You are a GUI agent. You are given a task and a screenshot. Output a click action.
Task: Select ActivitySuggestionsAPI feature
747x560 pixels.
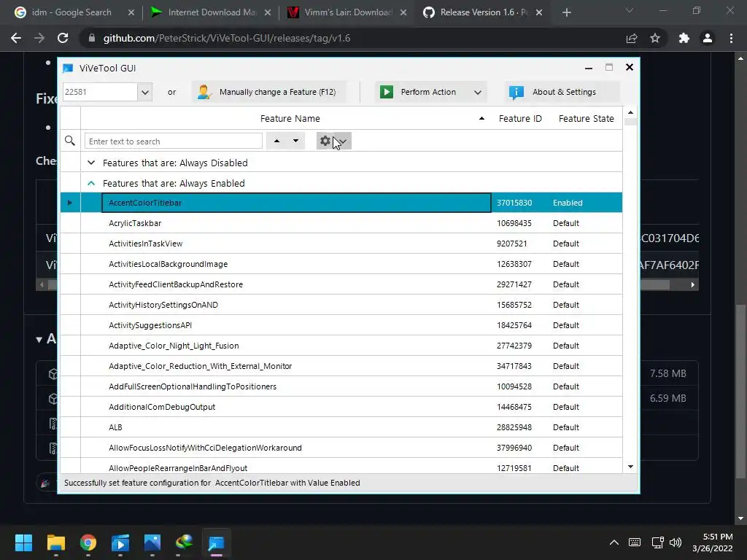(150, 326)
